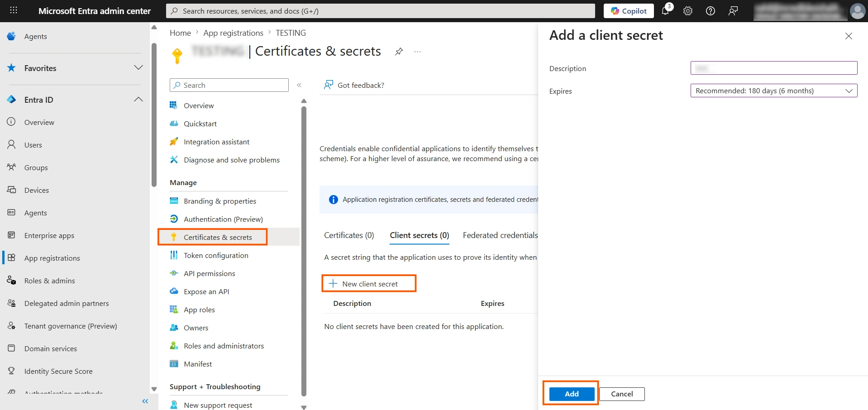Click the App roles icon

coord(174,309)
